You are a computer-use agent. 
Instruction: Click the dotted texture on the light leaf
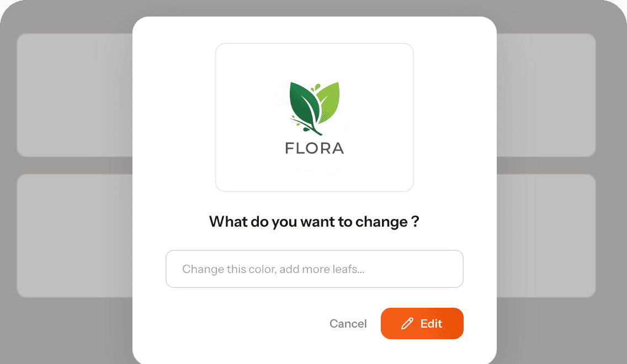325,116
